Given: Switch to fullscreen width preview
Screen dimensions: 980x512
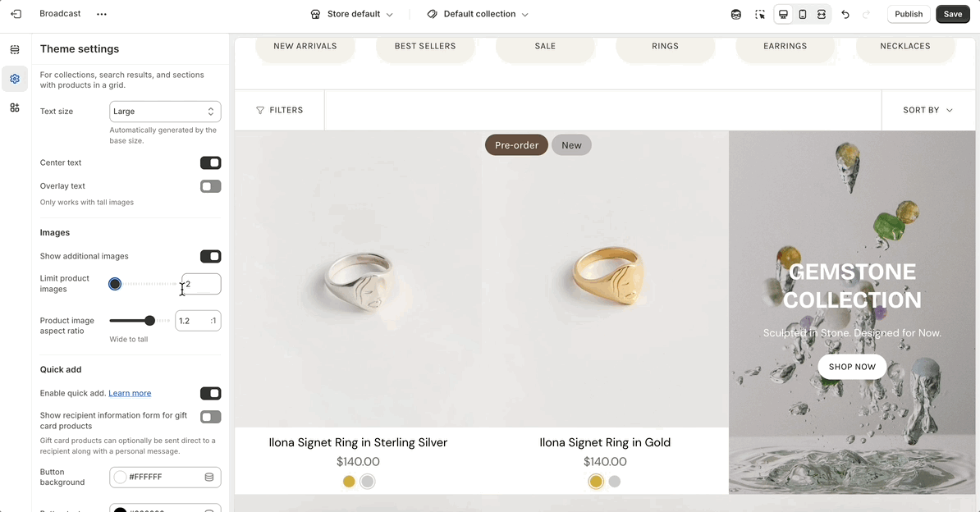Looking at the screenshot, I should 822,14.
